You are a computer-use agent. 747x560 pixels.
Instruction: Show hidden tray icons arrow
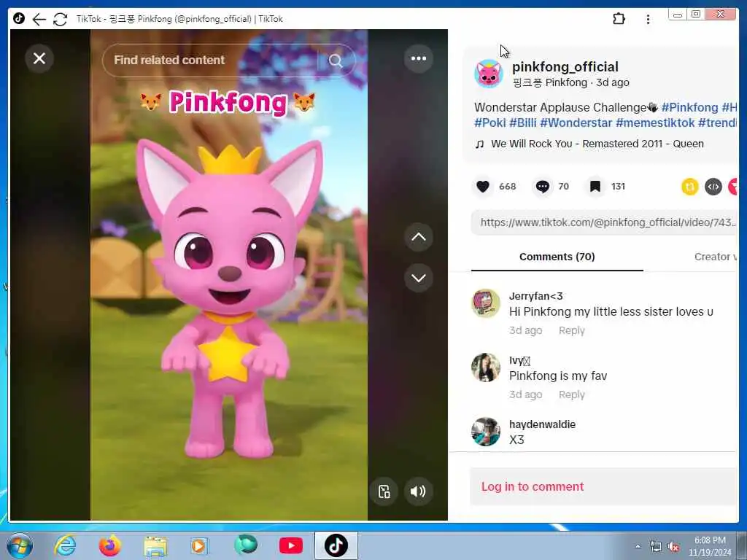pyautogui.click(x=638, y=547)
